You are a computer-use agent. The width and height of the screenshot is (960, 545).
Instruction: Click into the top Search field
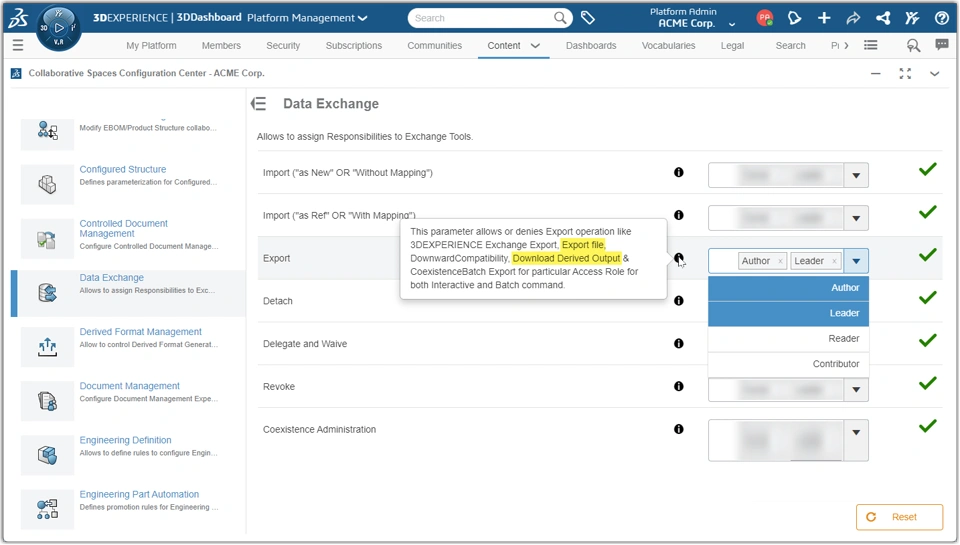[480, 18]
